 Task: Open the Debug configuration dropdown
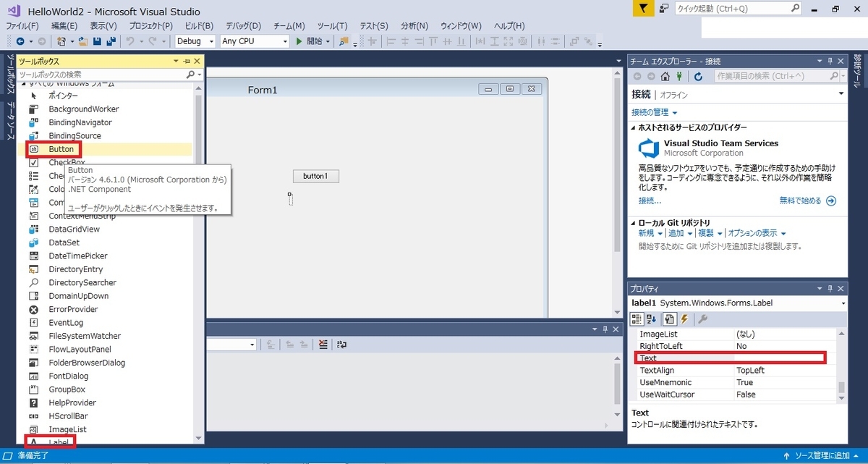pos(210,41)
